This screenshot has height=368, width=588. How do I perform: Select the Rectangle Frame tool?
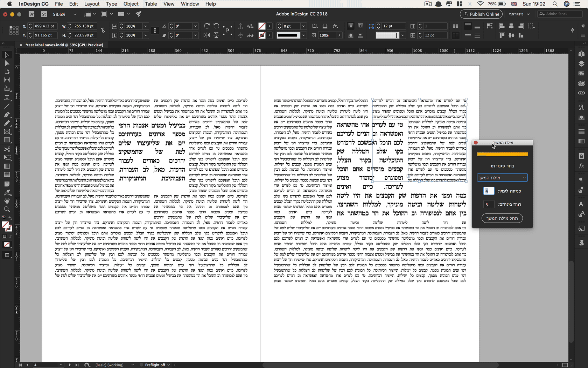click(x=7, y=132)
